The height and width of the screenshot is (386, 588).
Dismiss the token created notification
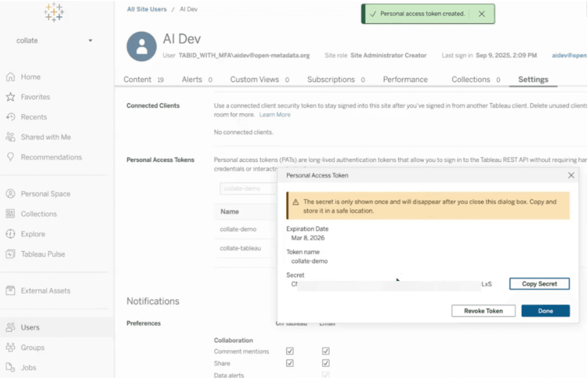click(x=482, y=14)
